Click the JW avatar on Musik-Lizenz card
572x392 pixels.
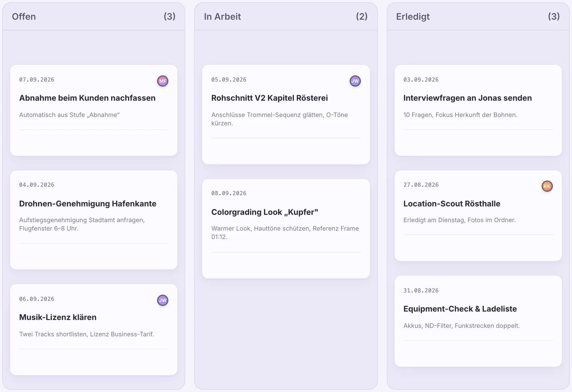163,300
